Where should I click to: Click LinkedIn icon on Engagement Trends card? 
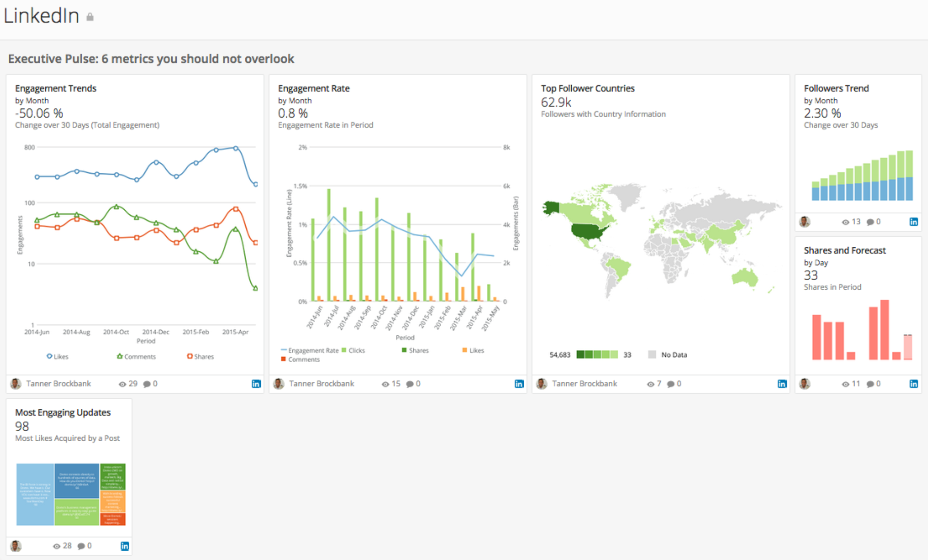(x=256, y=384)
